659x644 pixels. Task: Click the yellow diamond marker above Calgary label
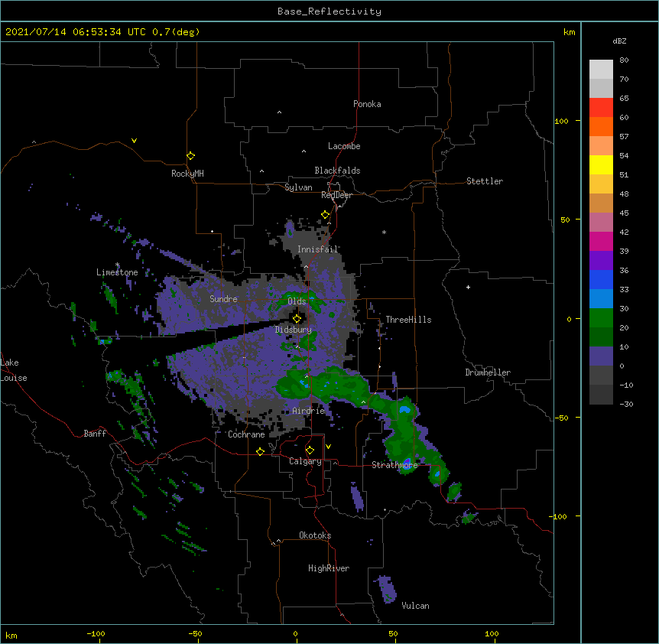click(x=310, y=450)
